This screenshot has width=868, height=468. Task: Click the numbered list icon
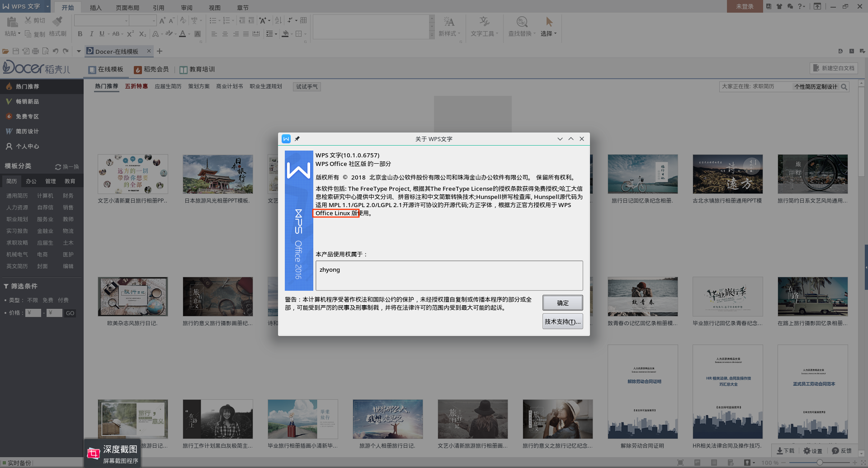226,20
